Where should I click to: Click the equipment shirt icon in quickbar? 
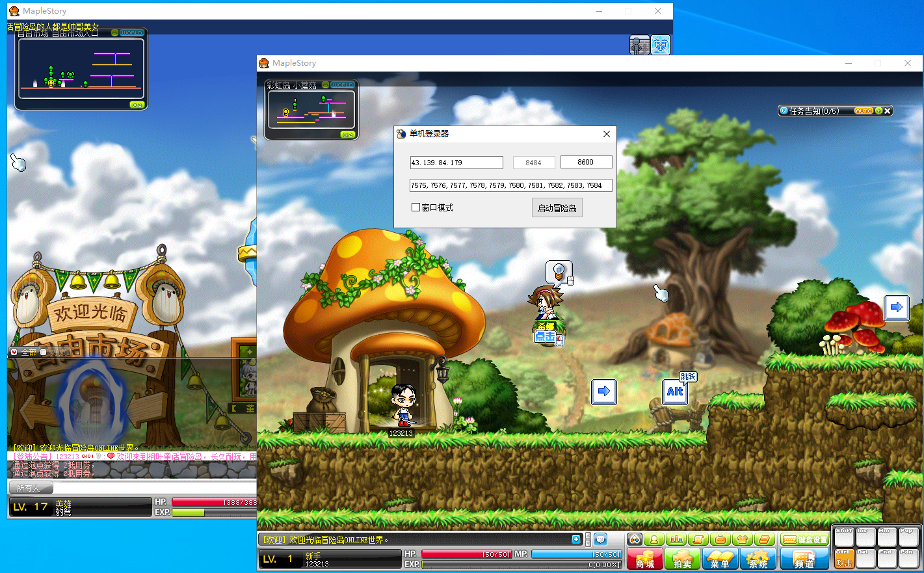point(742,540)
